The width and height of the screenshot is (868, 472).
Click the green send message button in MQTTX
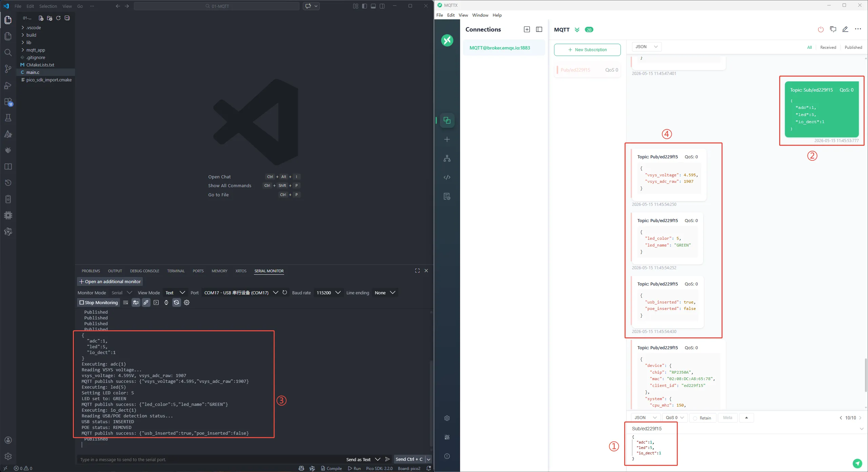(857, 463)
